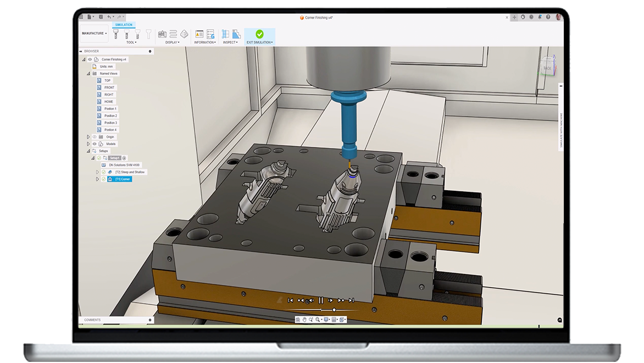The width and height of the screenshot is (644, 363).
Task: Click green check for [T1] Corner
Action: (x=103, y=179)
